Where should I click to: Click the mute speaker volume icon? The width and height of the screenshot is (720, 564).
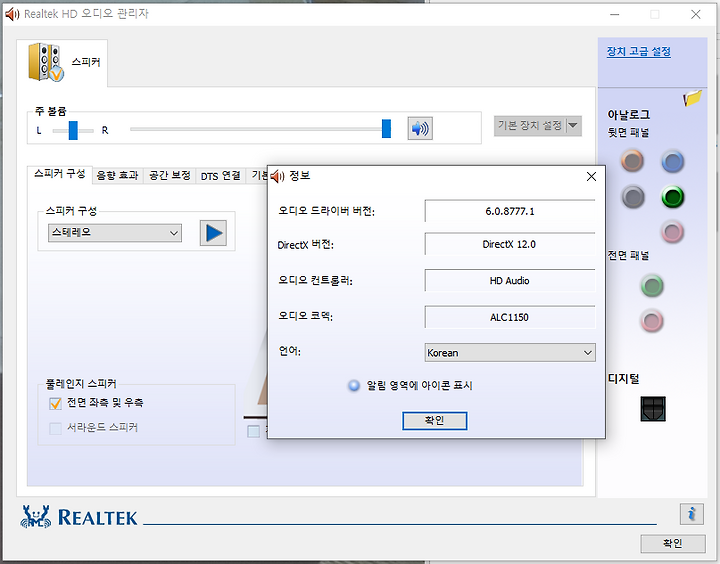click(x=420, y=128)
